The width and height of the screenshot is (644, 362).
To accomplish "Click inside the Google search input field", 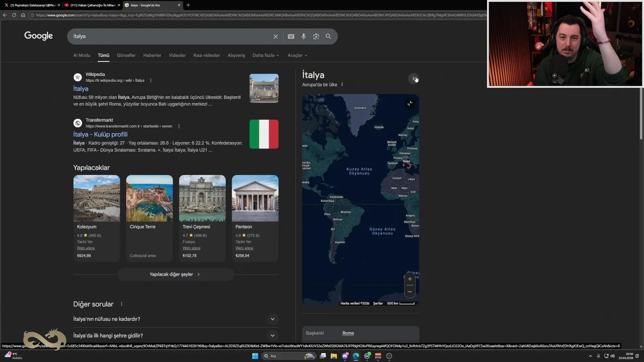I will click(x=171, y=36).
